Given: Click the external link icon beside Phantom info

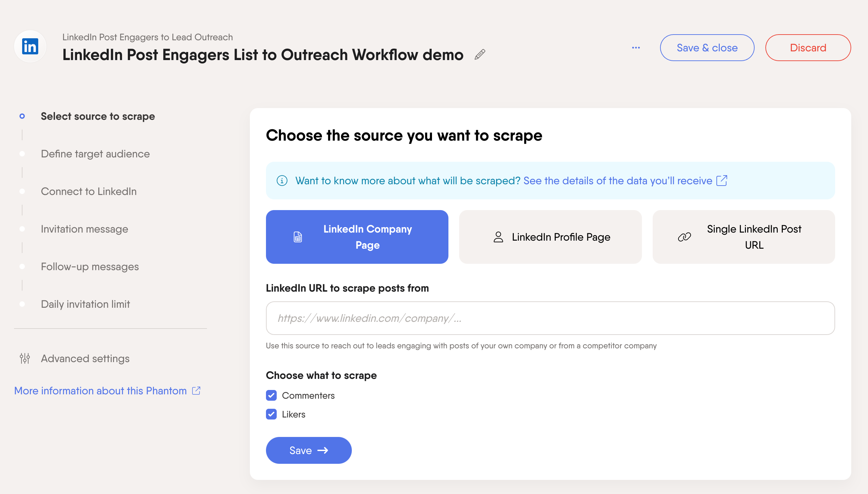Looking at the screenshot, I should 196,391.
